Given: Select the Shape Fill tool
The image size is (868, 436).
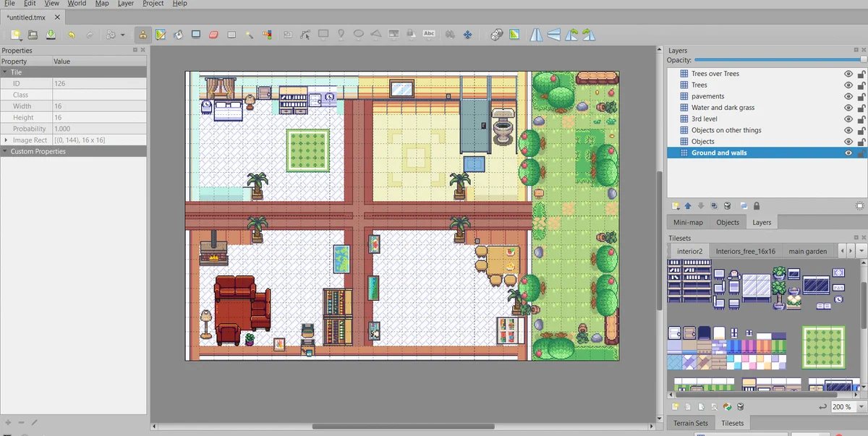Looking at the screenshot, I should [x=196, y=34].
